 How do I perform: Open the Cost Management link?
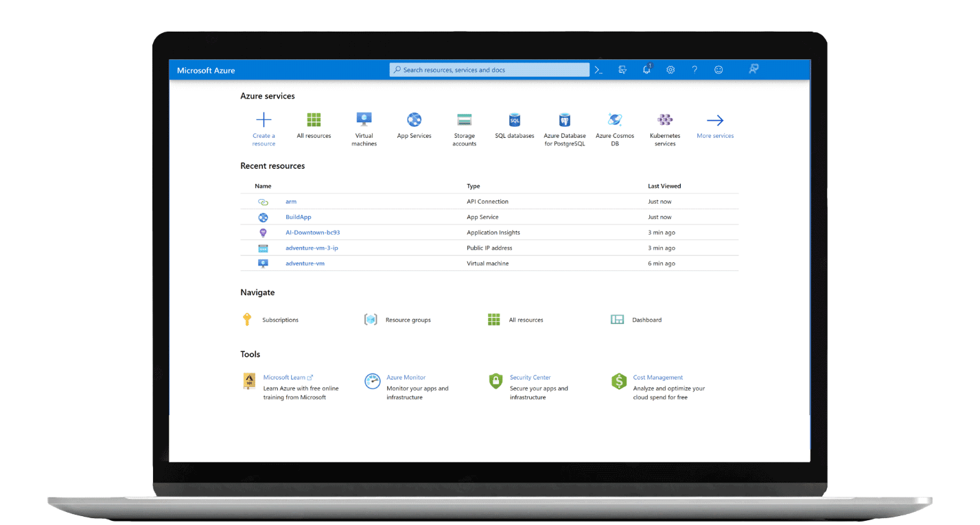pyautogui.click(x=658, y=377)
